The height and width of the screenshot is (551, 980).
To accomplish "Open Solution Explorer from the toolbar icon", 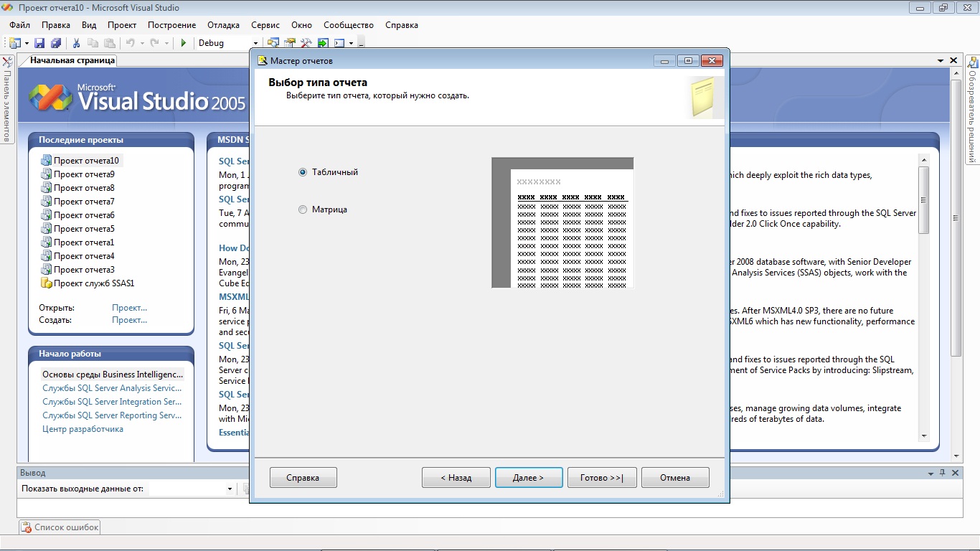I will (x=273, y=43).
